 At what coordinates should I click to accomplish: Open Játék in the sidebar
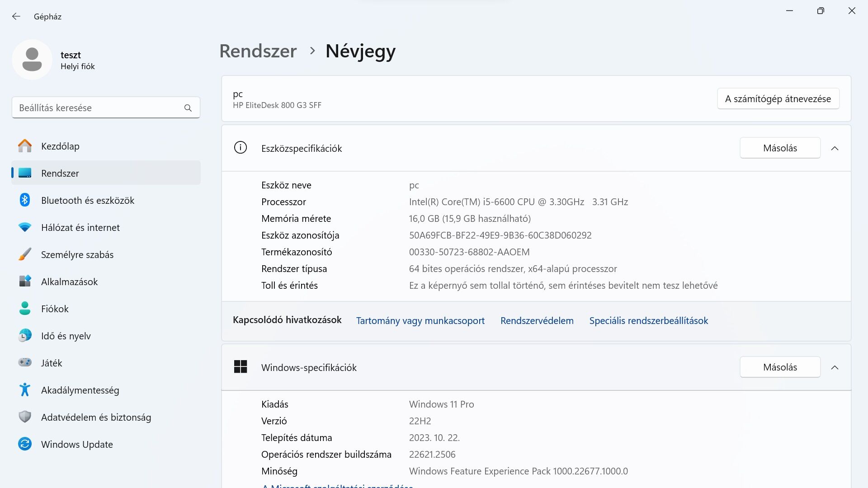(106, 363)
